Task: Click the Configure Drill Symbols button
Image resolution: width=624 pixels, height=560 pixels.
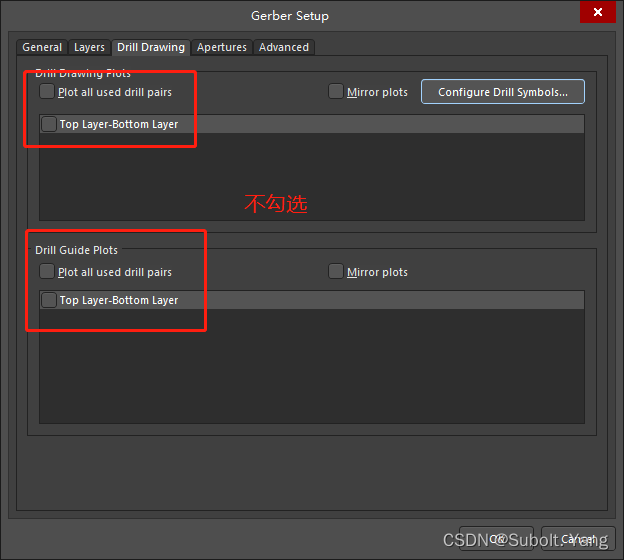Action: (x=502, y=92)
